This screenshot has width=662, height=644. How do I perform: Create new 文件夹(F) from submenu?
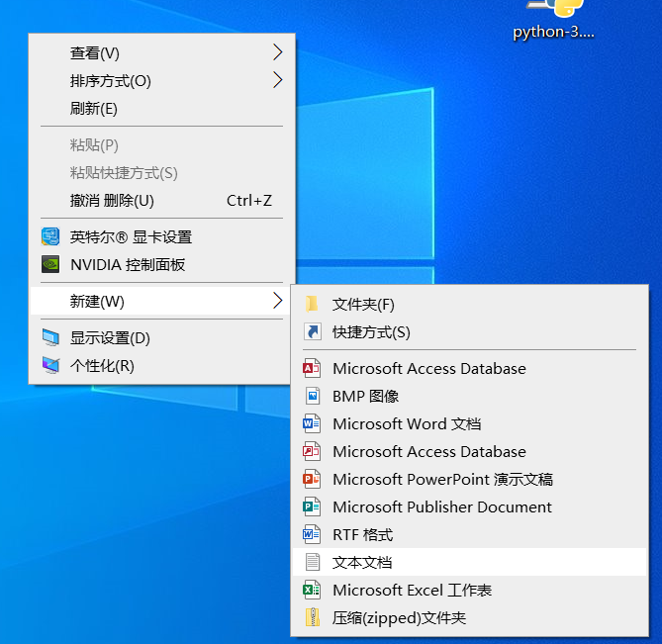[469, 305]
